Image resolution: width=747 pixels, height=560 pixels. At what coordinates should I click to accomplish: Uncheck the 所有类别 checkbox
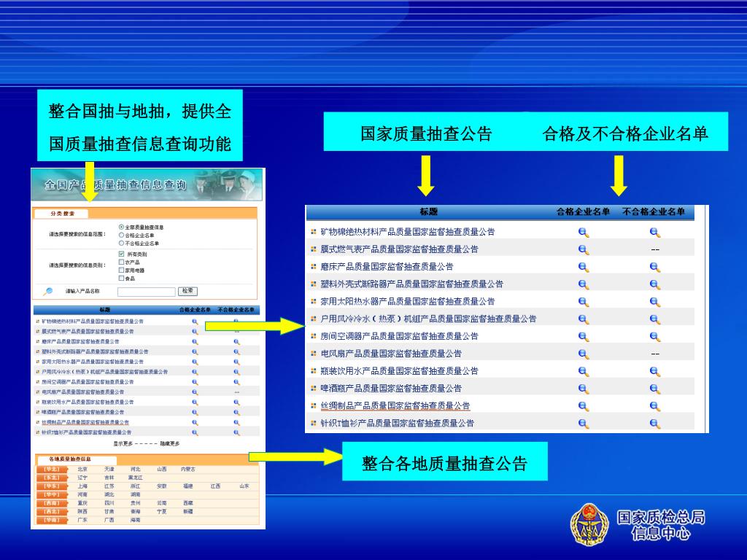121,254
